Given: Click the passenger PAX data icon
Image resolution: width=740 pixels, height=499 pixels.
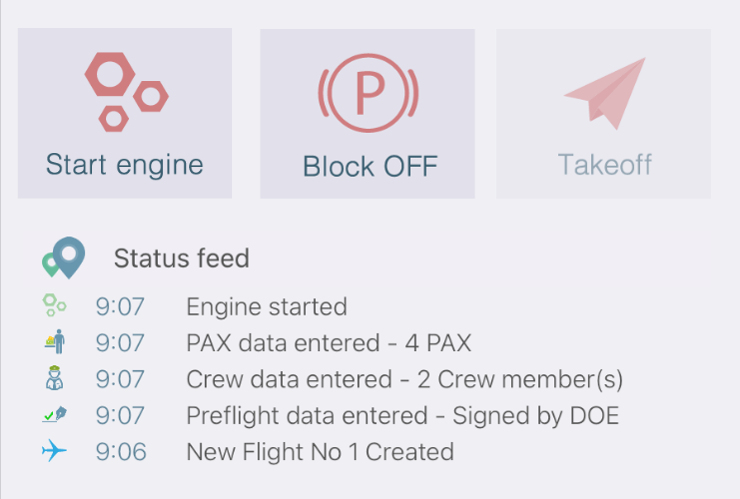Looking at the screenshot, I should tap(55, 341).
